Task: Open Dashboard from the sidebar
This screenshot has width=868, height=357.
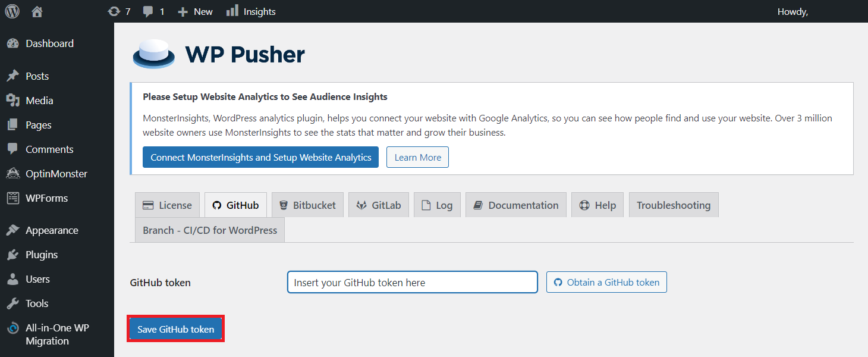Action: tap(49, 43)
